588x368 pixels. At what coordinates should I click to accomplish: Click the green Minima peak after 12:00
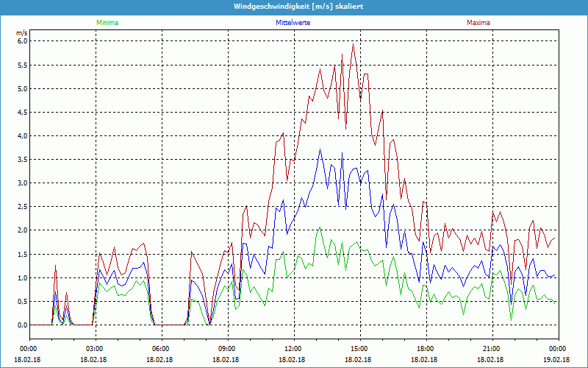point(320,227)
